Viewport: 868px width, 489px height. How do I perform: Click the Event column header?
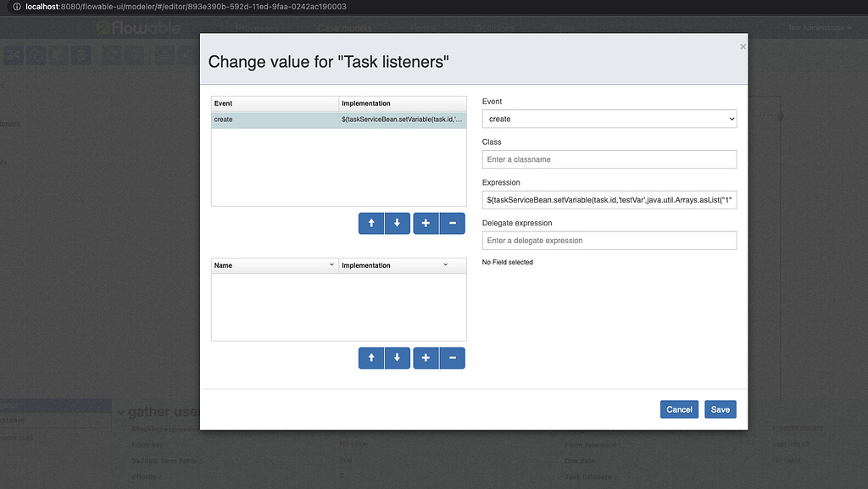222,103
